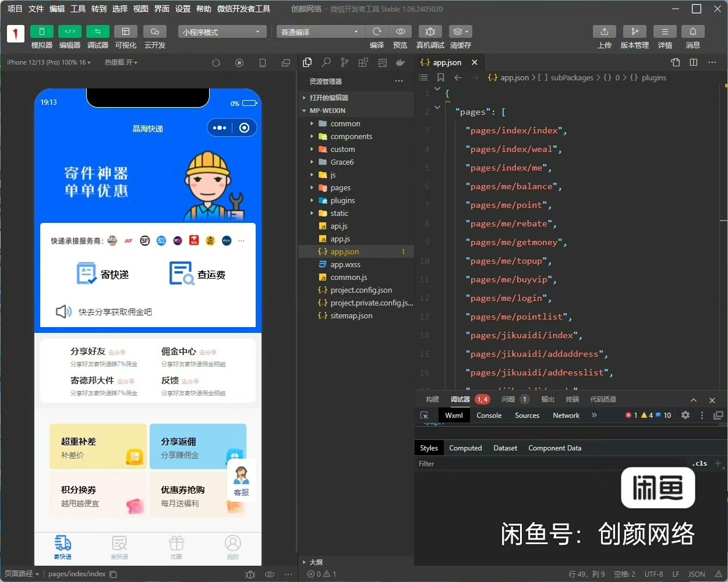Click the element inspect picker icon
The image size is (728, 582).
pyautogui.click(x=424, y=416)
